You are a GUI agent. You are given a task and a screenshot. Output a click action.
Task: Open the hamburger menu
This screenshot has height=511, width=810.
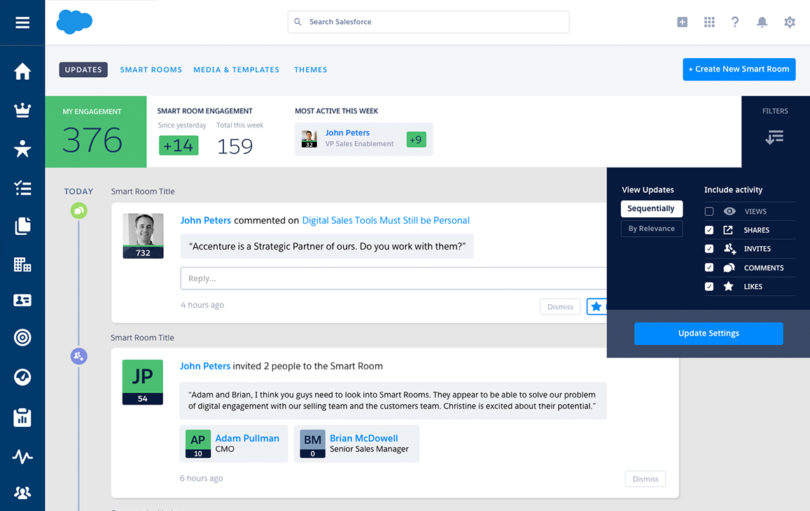(22, 23)
